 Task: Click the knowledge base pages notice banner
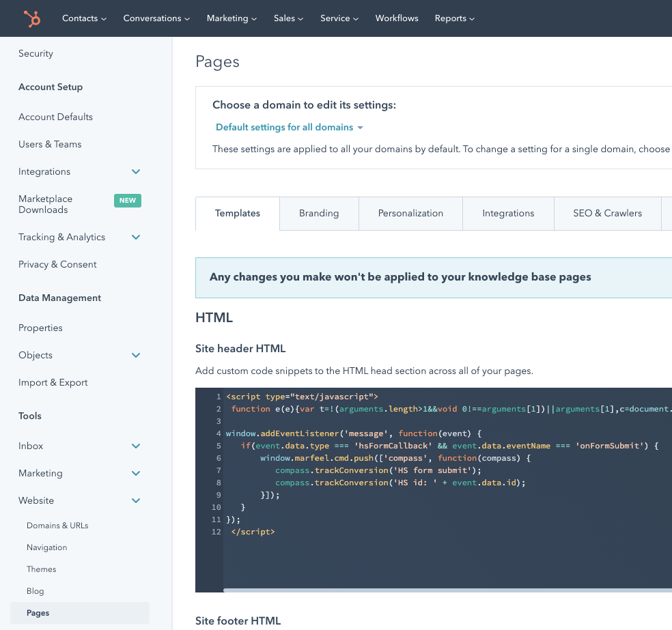(434, 278)
